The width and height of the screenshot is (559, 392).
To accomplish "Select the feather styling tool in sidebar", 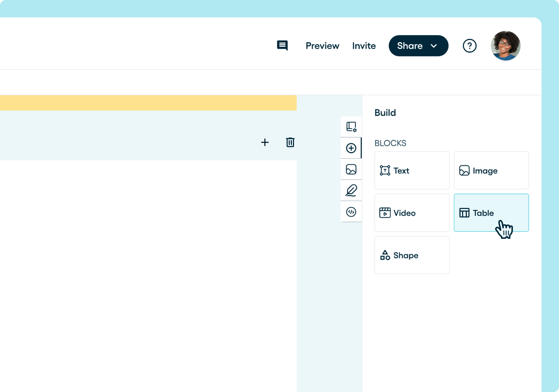I will point(351,190).
